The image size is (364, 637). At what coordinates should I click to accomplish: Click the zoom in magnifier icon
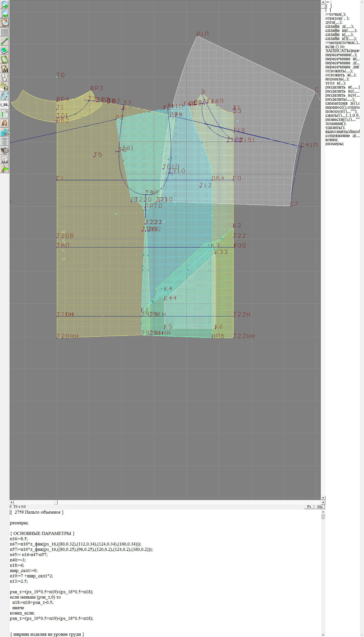click(5, 5)
